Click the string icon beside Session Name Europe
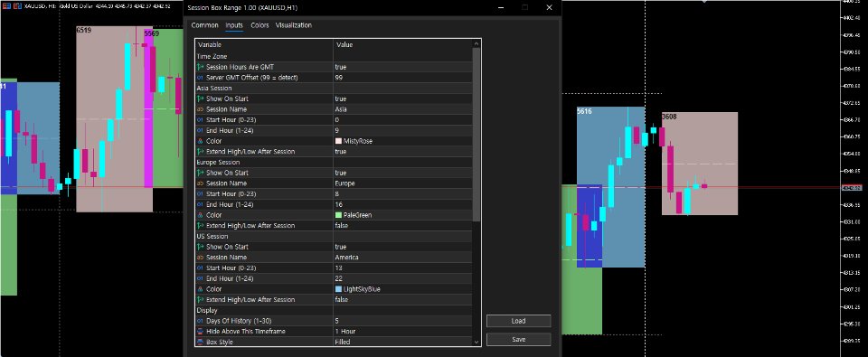 tap(201, 183)
